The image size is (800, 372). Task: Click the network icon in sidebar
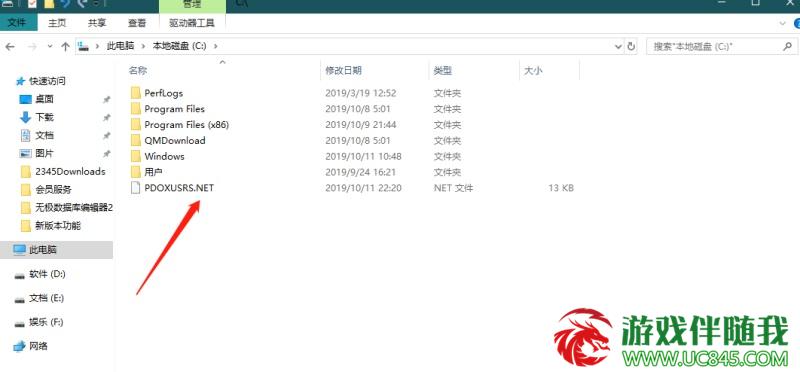(x=19, y=346)
